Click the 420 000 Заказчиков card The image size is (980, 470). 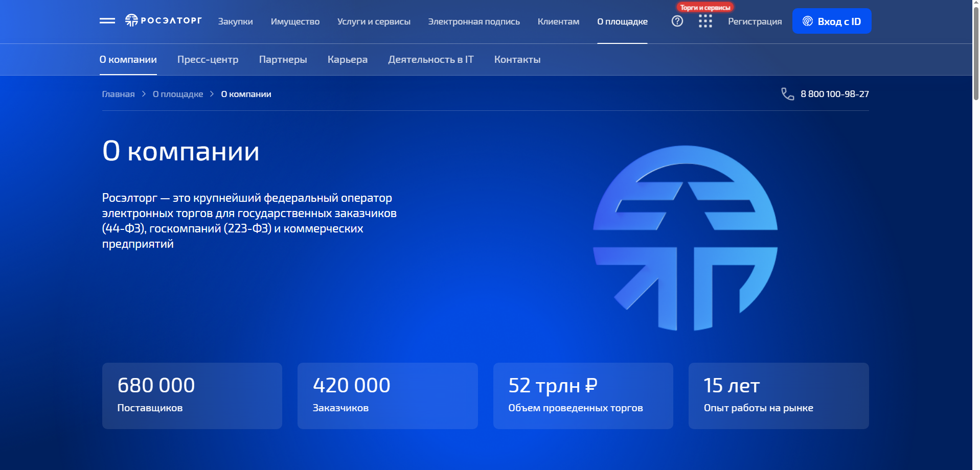(x=388, y=396)
